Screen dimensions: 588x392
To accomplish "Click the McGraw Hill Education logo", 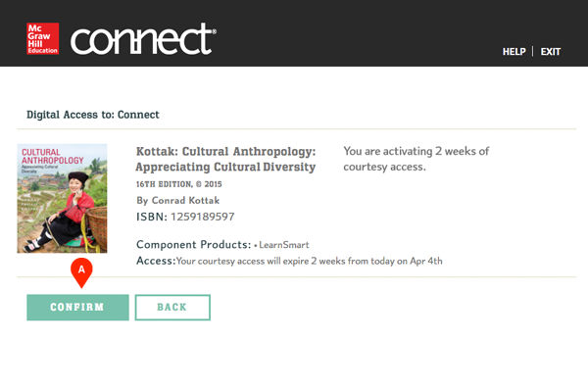I will pos(43,37).
